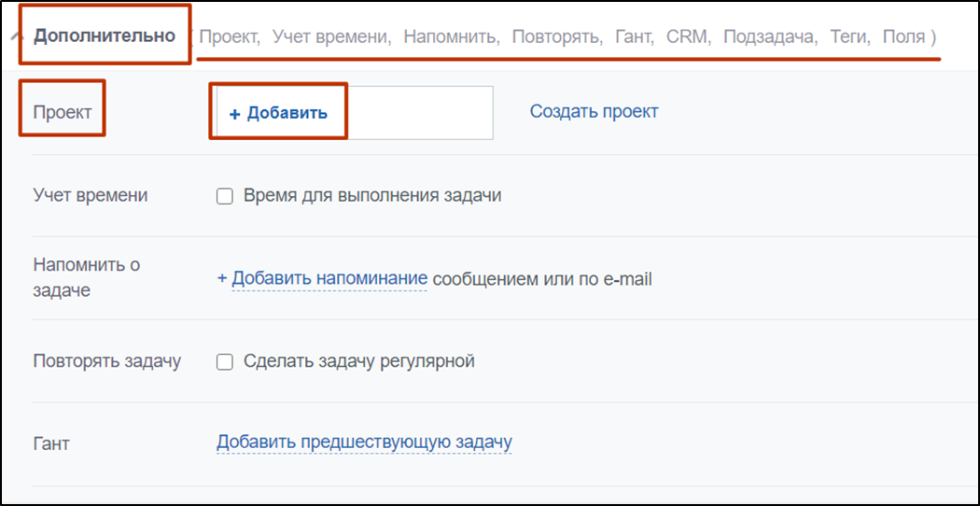The width and height of the screenshot is (980, 506).
Task: Click the Добавить напоминание link
Action: (329, 278)
